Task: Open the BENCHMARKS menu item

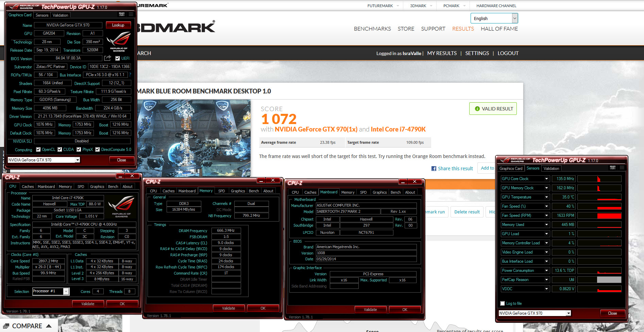Action: (372, 29)
